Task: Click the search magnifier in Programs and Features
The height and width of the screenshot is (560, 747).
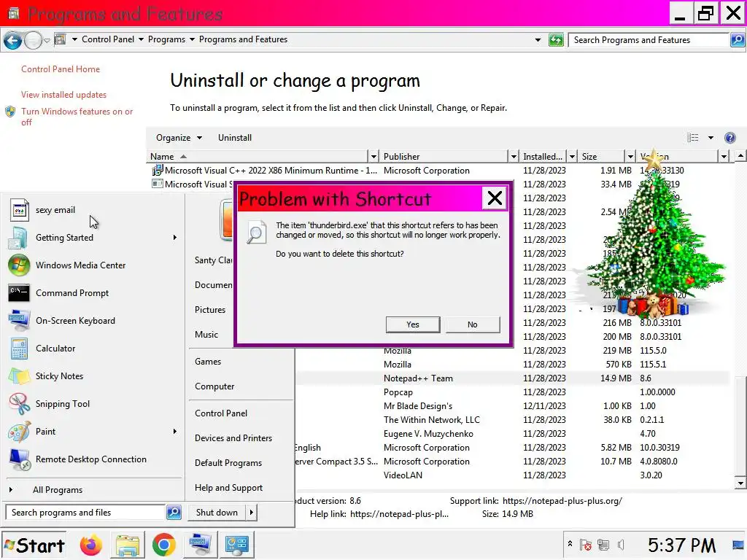Action: click(737, 40)
